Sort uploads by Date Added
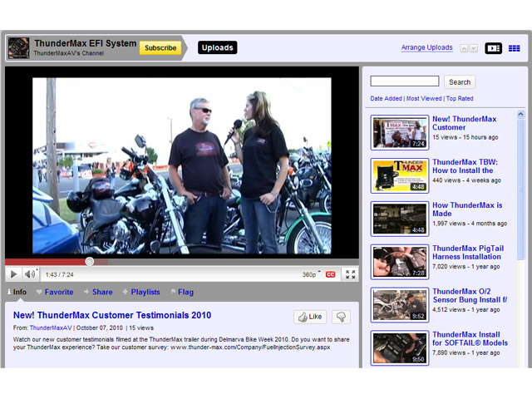Viewport: 532px width, 399px height. point(386,98)
